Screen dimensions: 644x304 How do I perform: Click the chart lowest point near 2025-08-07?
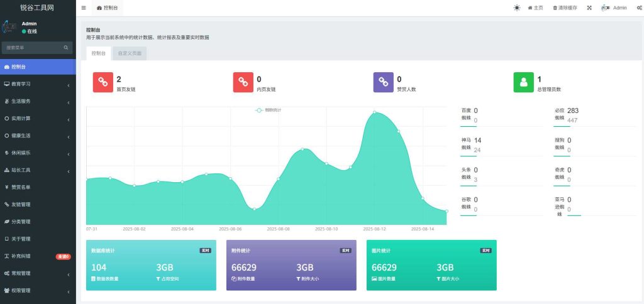click(254, 209)
